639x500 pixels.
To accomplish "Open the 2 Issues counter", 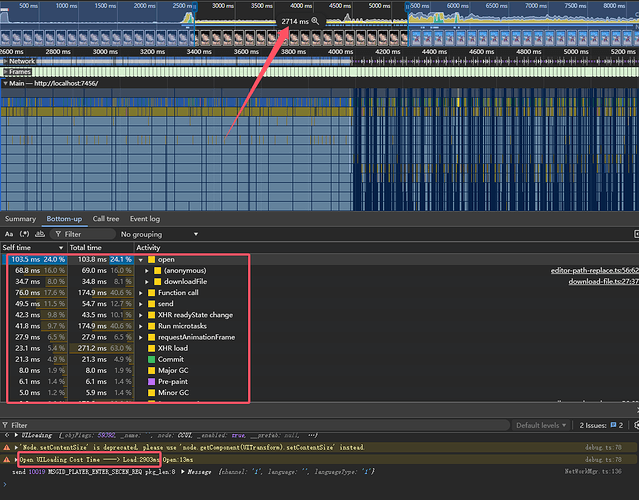I will pos(601,425).
